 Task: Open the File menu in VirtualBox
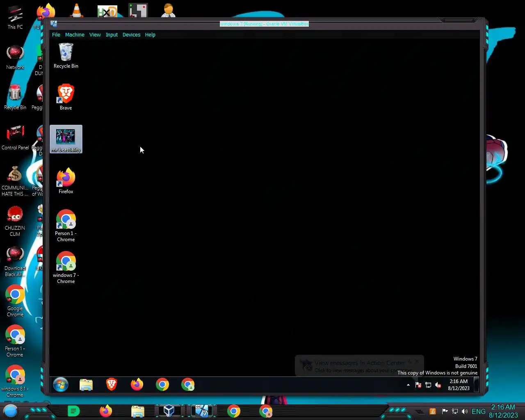(x=56, y=35)
